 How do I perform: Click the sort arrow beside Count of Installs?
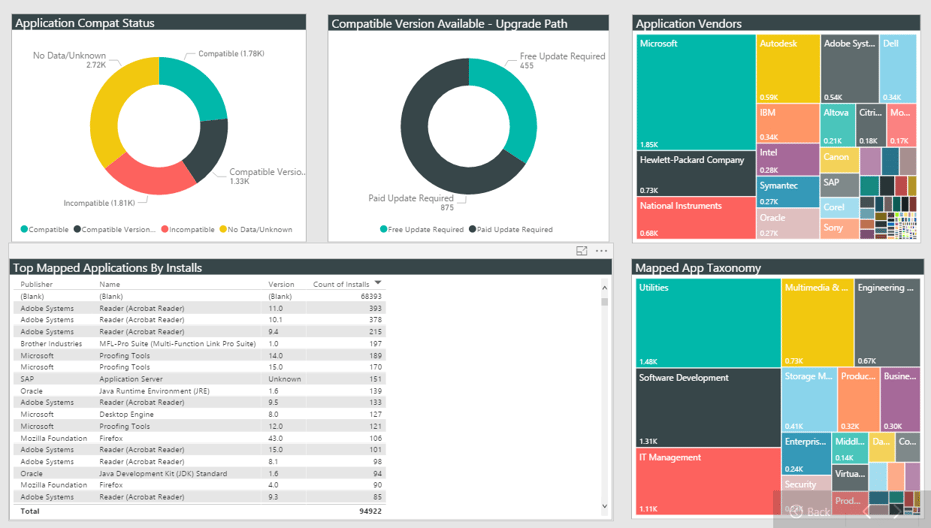pyautogui.click(x=378, y=283)
